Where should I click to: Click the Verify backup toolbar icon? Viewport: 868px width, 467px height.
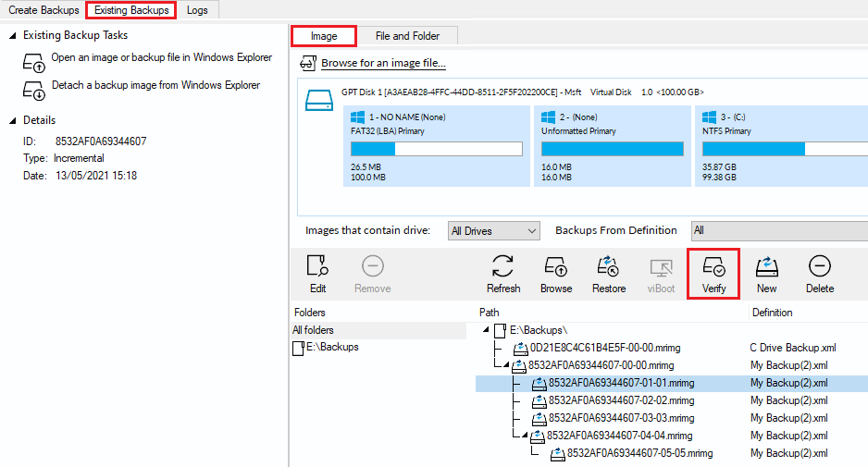[x=713, y=274]
